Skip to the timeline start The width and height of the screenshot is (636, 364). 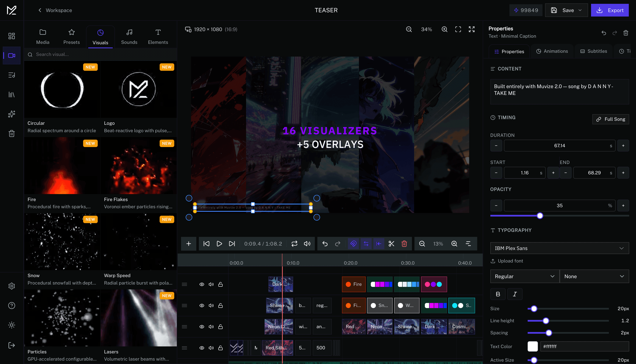(x=206, y=243)
